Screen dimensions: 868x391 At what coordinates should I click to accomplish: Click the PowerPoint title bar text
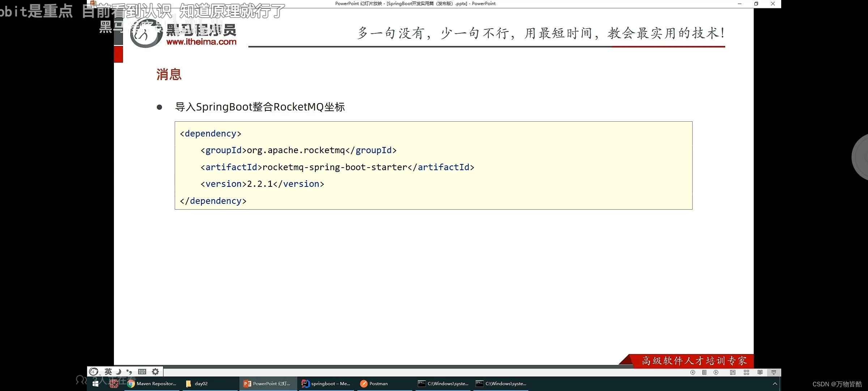[415, 4]
